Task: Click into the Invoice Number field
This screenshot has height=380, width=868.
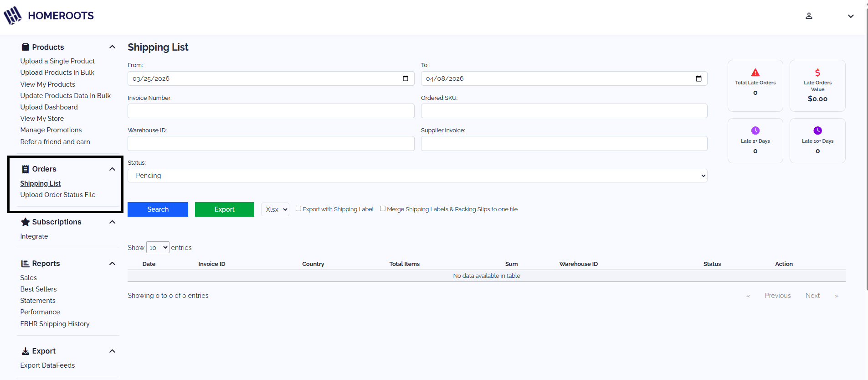Action: (x=271, y=111)
